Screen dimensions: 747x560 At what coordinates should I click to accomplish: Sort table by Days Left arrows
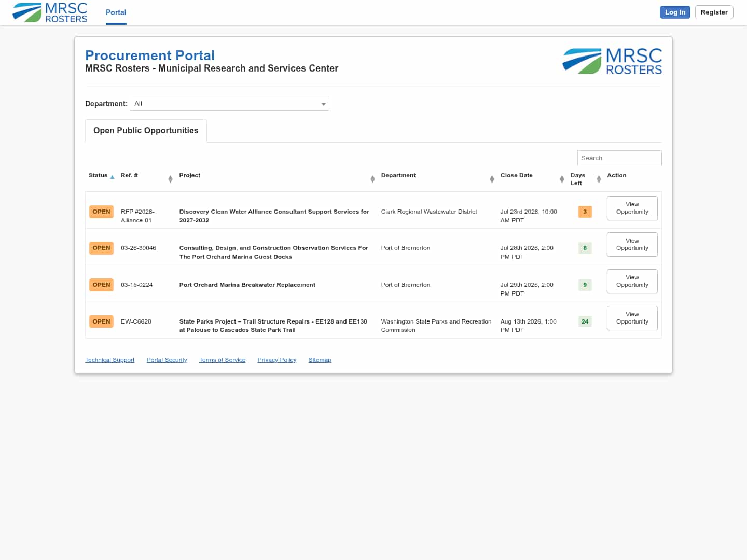point(599,179)
